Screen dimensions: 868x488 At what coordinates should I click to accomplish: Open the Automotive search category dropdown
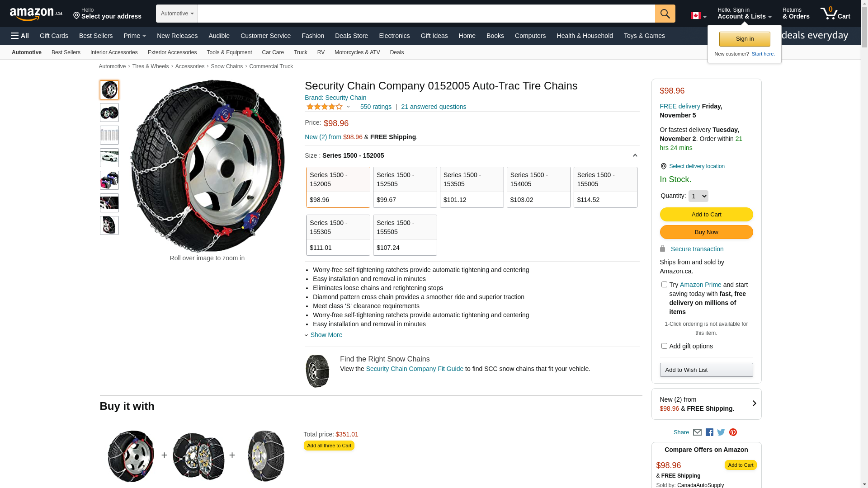click(x=177, y=14)
